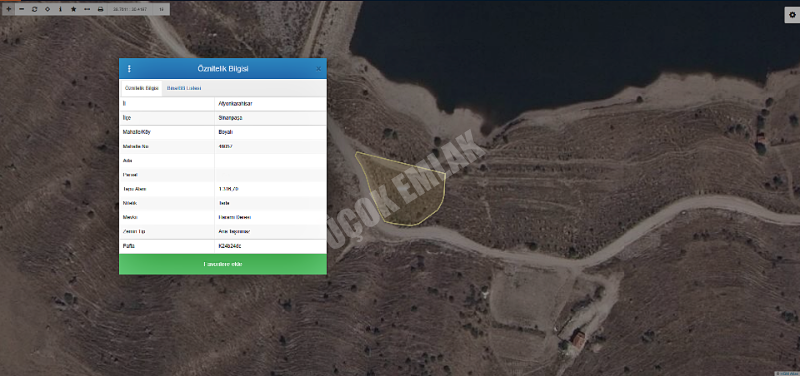Open the panel's three-dot menu
Image resolution: width=800 pixels, height=376 pixels.
point(129,68)
